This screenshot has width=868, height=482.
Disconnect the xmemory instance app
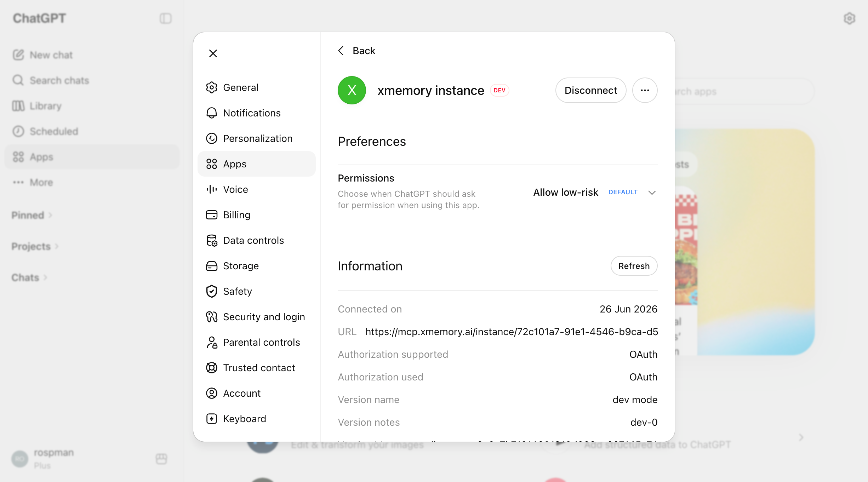point(590,90)
